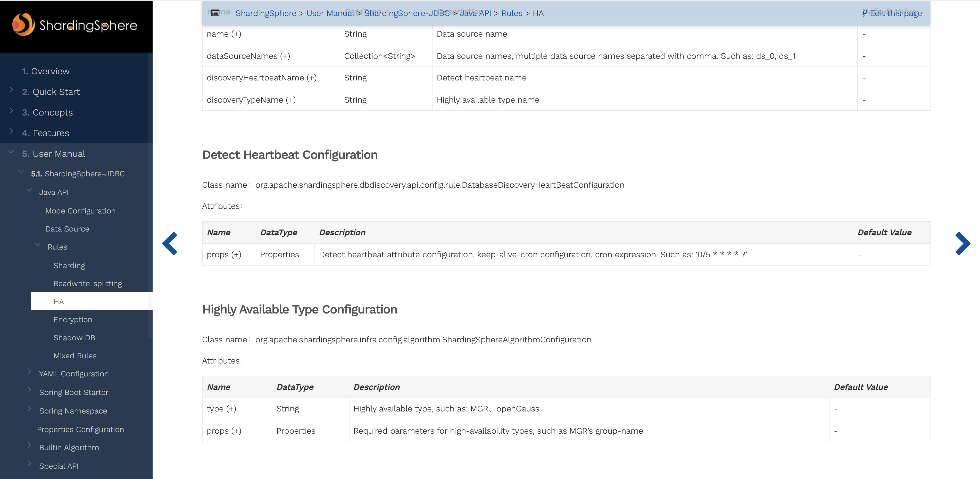
Task: Select the Encryption menu item
Action: pyautogui.click(x=73, y=320)
